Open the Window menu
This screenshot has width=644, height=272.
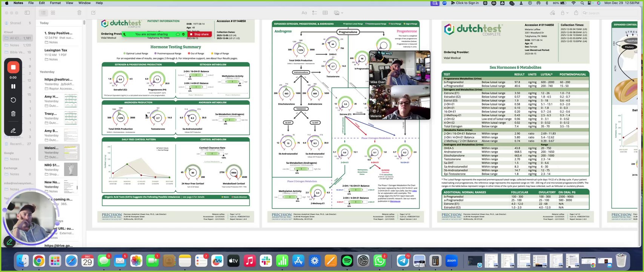[85, 3]
